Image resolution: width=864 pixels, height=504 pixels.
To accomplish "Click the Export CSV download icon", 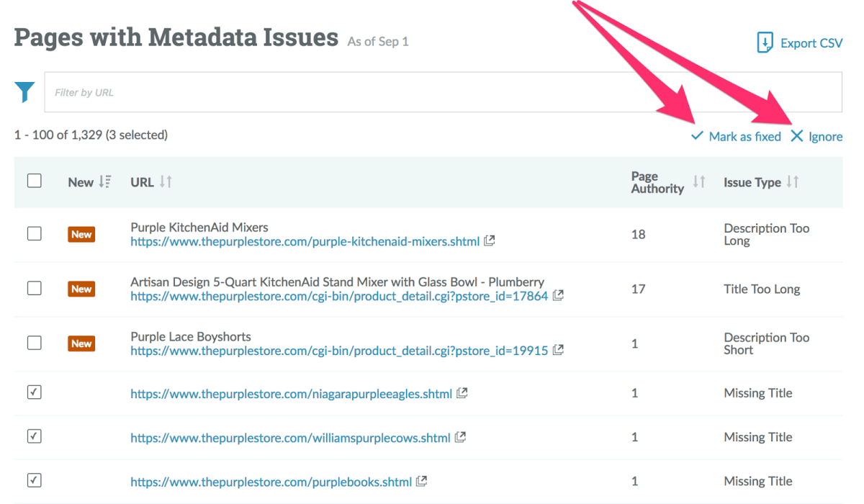I will pyautogui.click(x=765, y=42).
